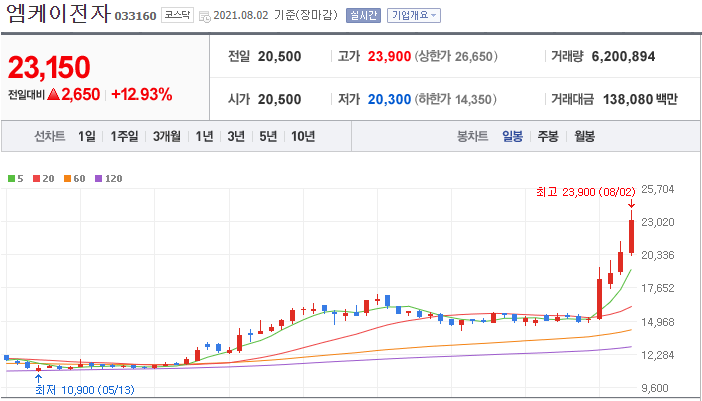Click the 거래대금 value 138,080
Viewport: 702px width, 401px height.
coord(628,99)
